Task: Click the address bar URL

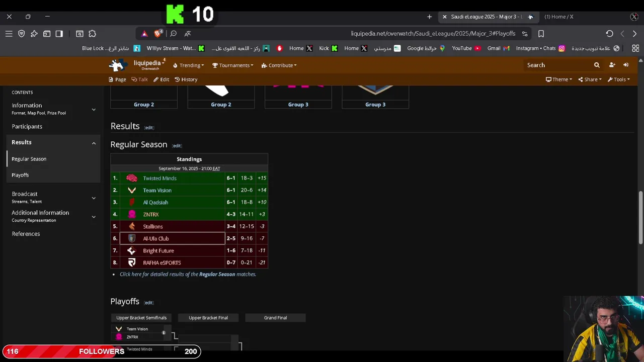Action: 433,34
